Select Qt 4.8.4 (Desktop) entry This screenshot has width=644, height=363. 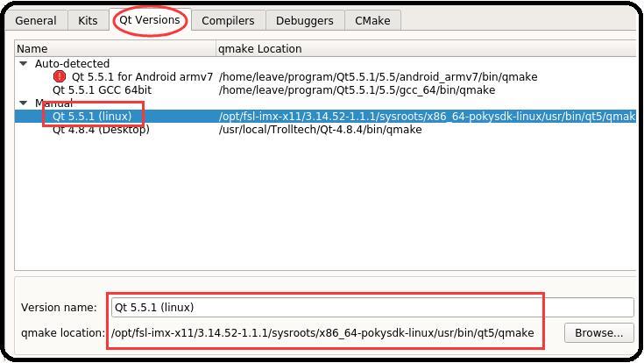pyautogui.click(x=101, y=130)
